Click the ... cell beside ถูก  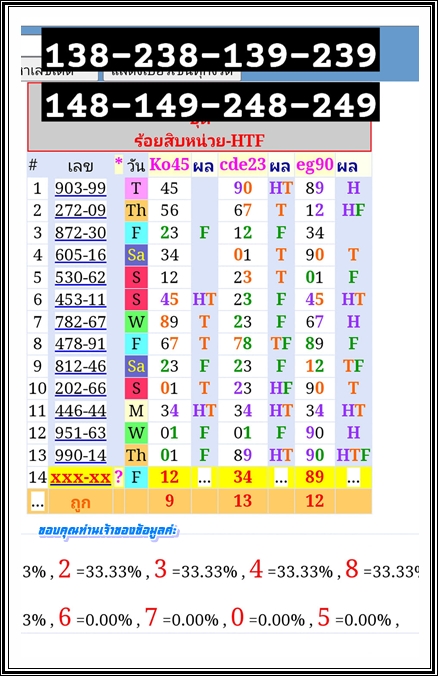38,502
